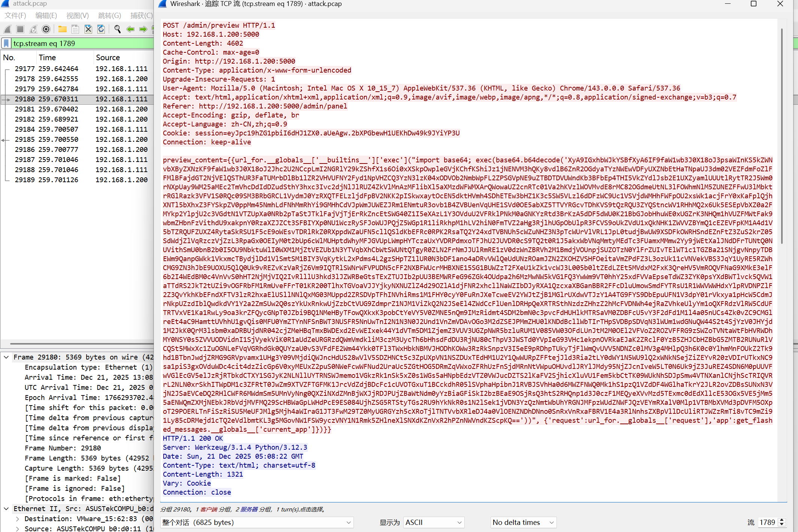Image resolution: width=798 pixels, height=532 pixels.
Task: Open the No delta times dropdown
Action: click(x=523, y=522)
